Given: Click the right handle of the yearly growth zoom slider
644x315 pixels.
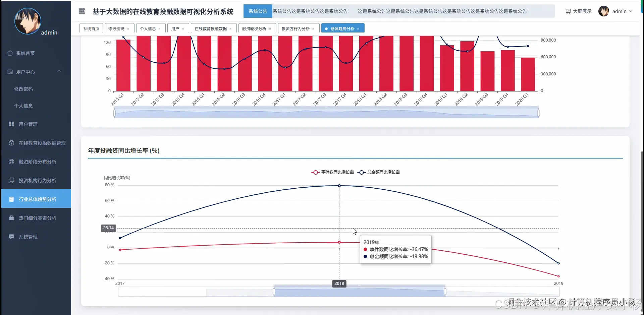Looking at the screenshot, I should (445, 292).
